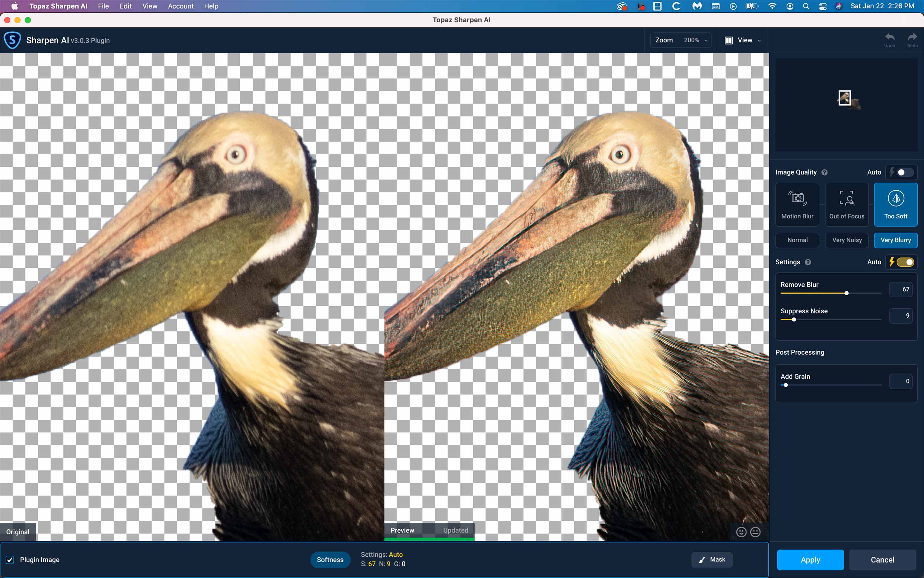Click the battery status icon
Screen dimensions: 924x578
click(752, 6)
